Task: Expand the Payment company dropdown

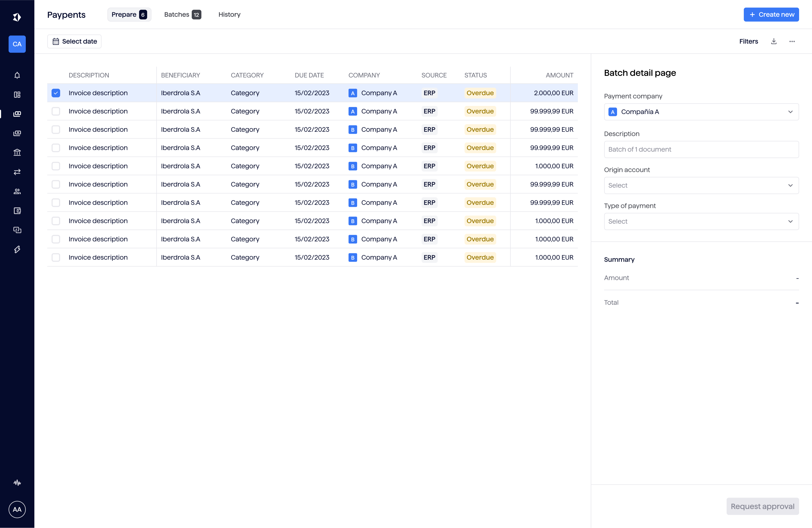Action: click(701, 112)
